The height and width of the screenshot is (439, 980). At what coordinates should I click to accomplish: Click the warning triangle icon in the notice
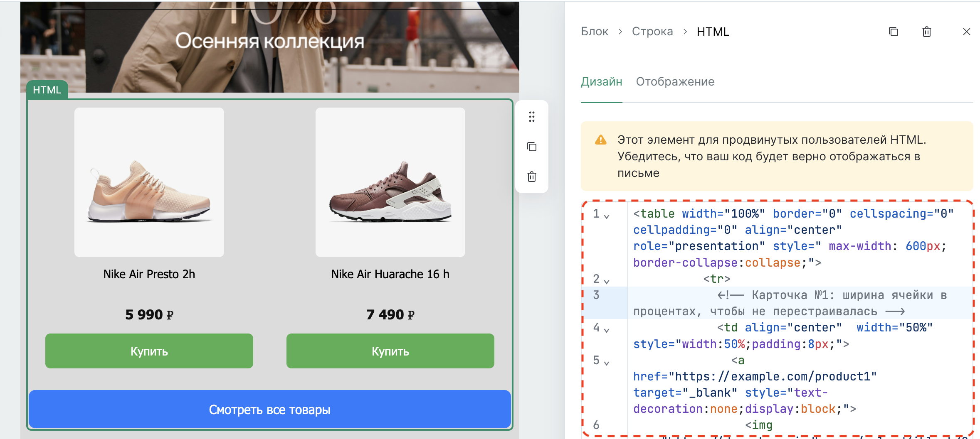[x=601, y=140]
